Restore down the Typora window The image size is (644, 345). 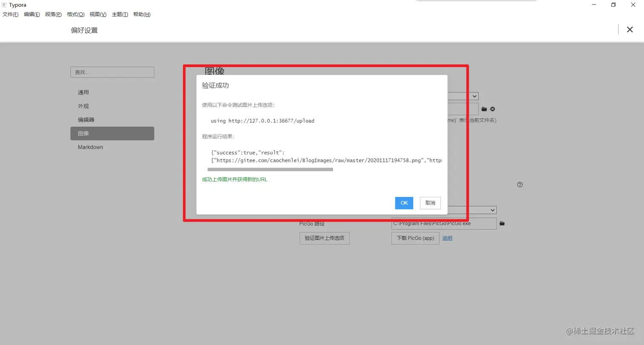613,5
